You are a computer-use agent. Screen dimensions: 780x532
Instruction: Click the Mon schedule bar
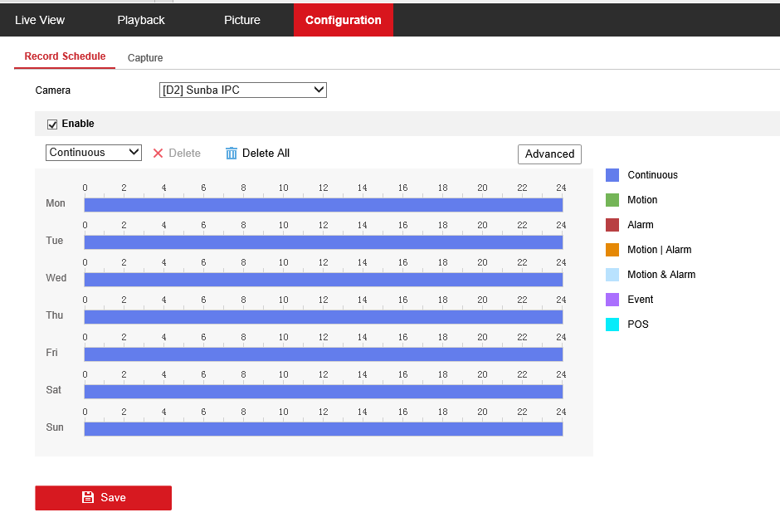(324, 205)
